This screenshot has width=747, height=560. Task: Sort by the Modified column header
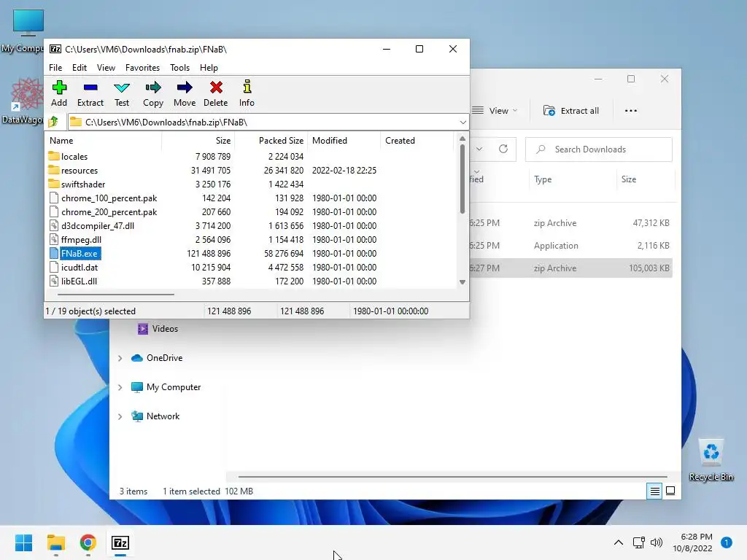344,141
